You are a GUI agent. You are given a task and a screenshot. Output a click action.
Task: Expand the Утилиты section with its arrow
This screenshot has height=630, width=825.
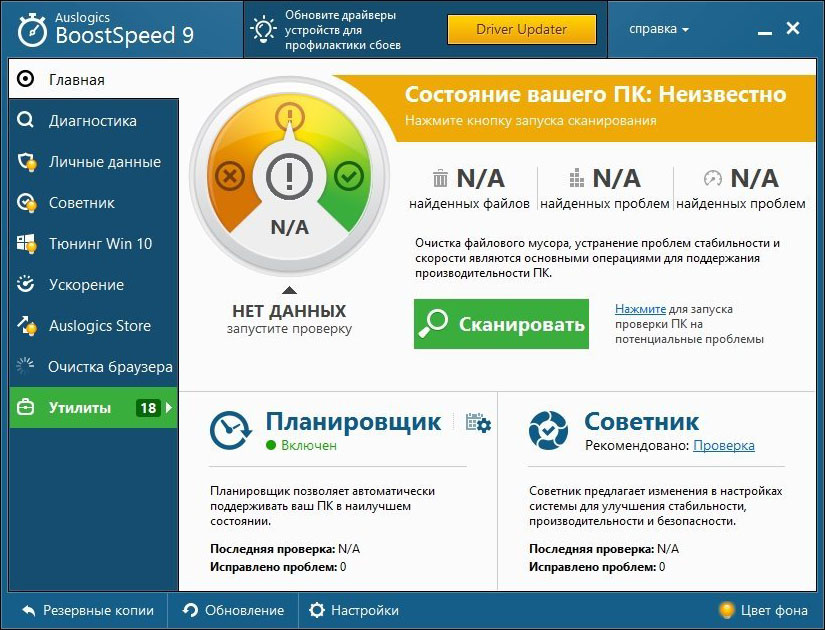(170, 407)
